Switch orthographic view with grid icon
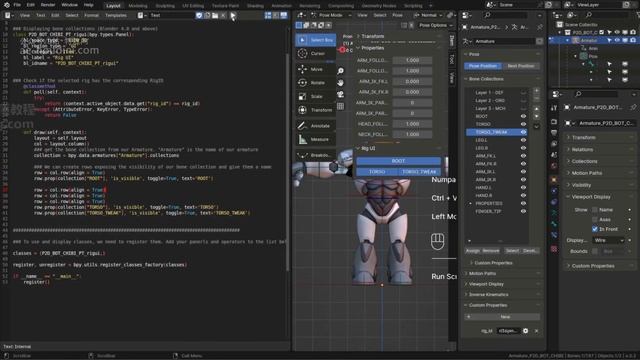The image size is (640, 360). [x=340, y=107]
